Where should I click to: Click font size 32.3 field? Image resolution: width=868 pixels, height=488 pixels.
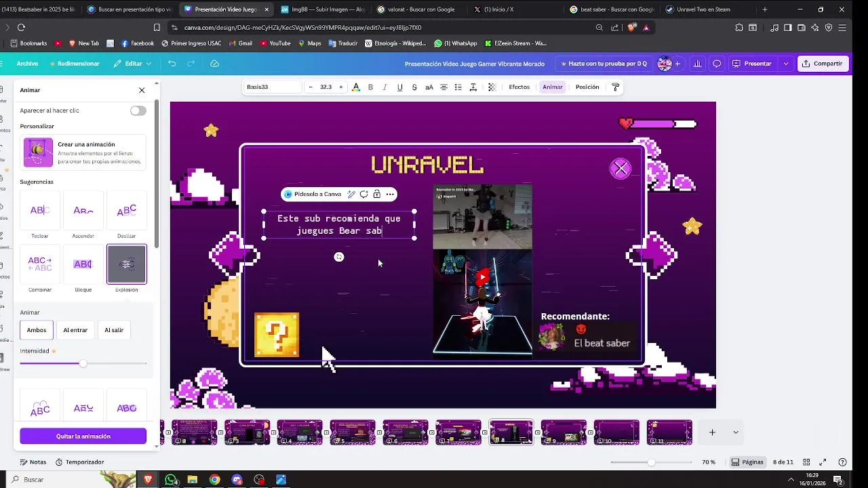[326, 87]
